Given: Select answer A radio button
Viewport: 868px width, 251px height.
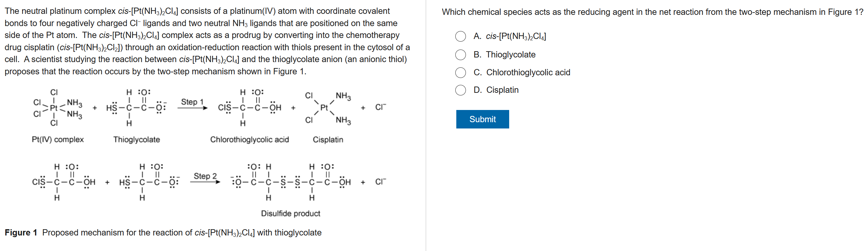Looking at the screenshot, I should [460, 36].
